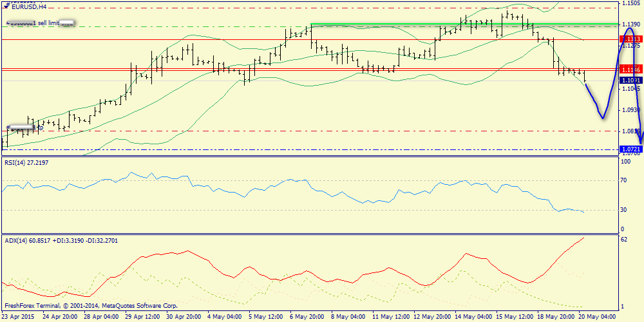Select the sell limit order label
This screenshot has width=644, height=322.
(x=40, y=23)
